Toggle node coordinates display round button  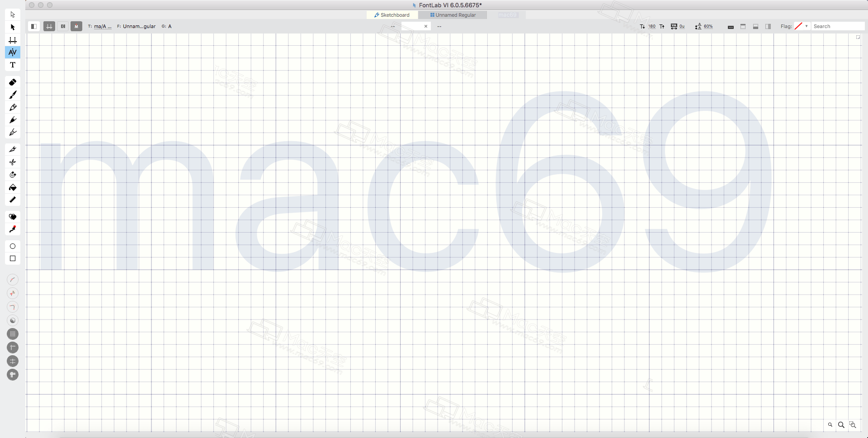tap(13, 293)
